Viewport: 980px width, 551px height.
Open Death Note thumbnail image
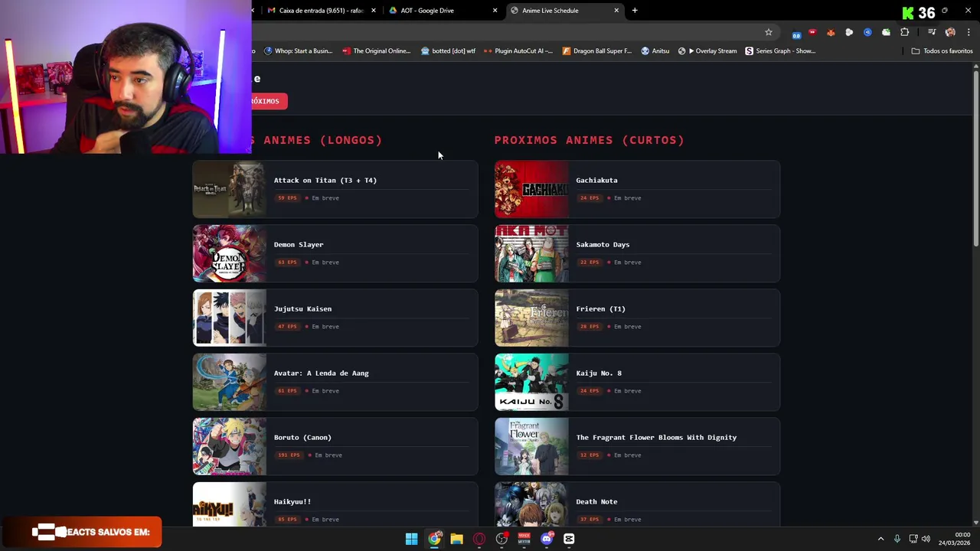531,504
